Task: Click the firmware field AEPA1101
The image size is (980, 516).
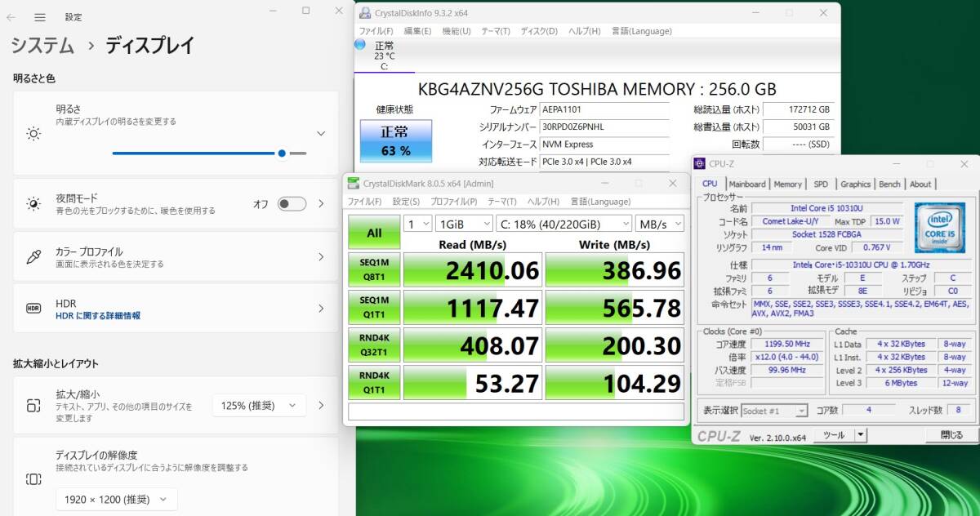Action: (x=604, y=109)
